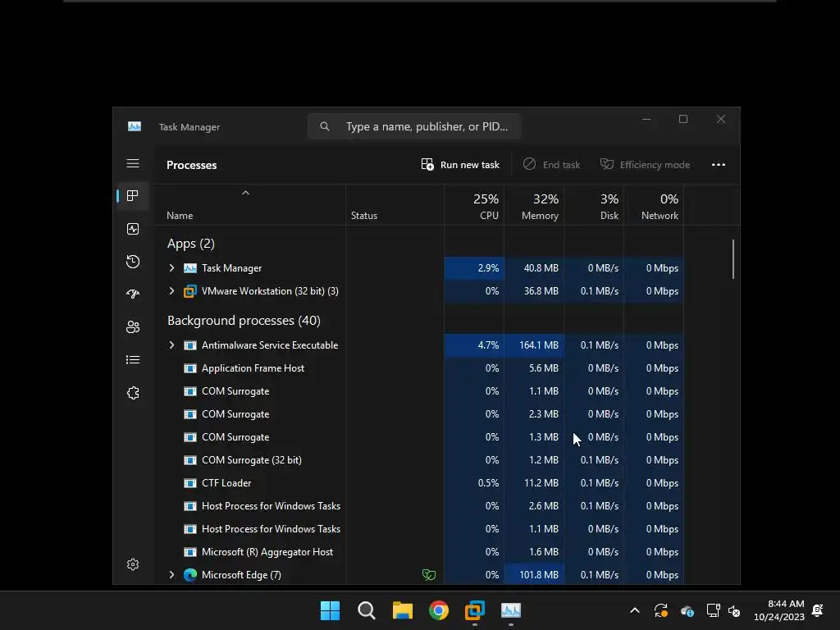Image resolution: width=840 pixels, height=630 pixels.
Task: Open File Explorer from taskbar
Action: pos(402,610)
